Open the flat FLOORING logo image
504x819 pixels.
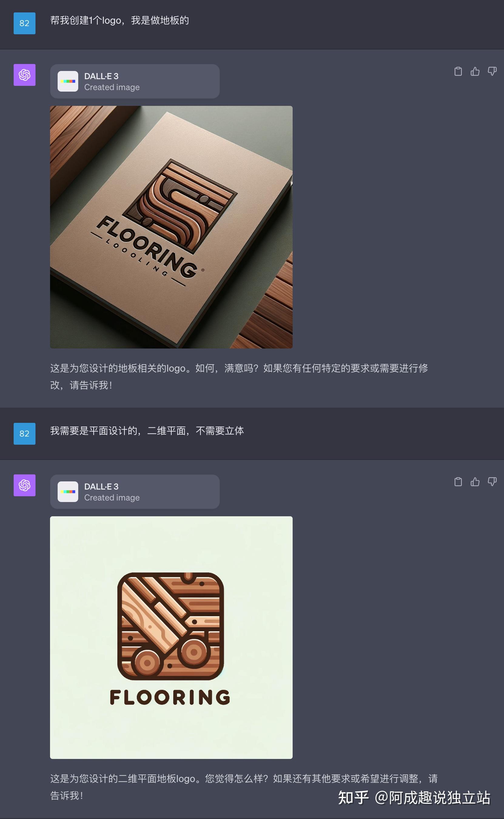click(171, 638)
